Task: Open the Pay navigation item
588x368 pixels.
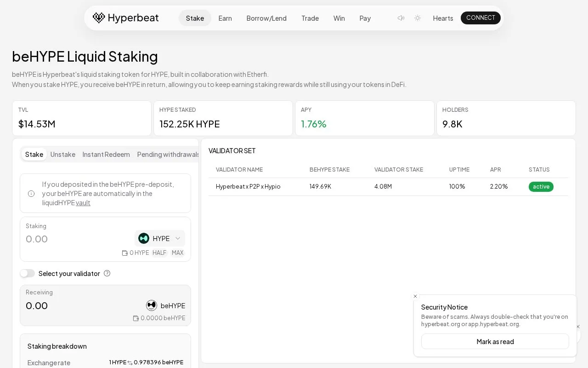Action: point(365,18)
